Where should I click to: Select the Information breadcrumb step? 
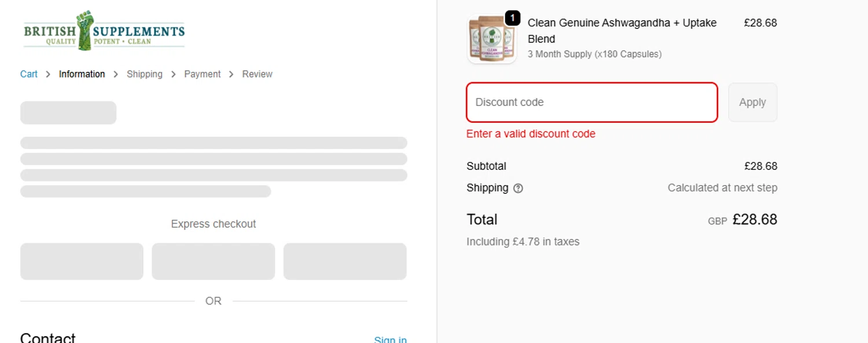click(x=82, y=74)
